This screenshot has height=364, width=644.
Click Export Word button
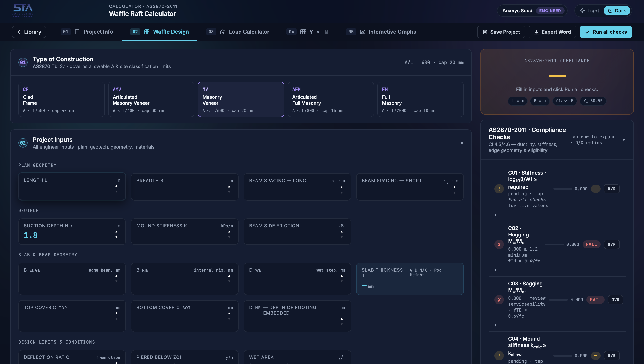pos(552,32)
